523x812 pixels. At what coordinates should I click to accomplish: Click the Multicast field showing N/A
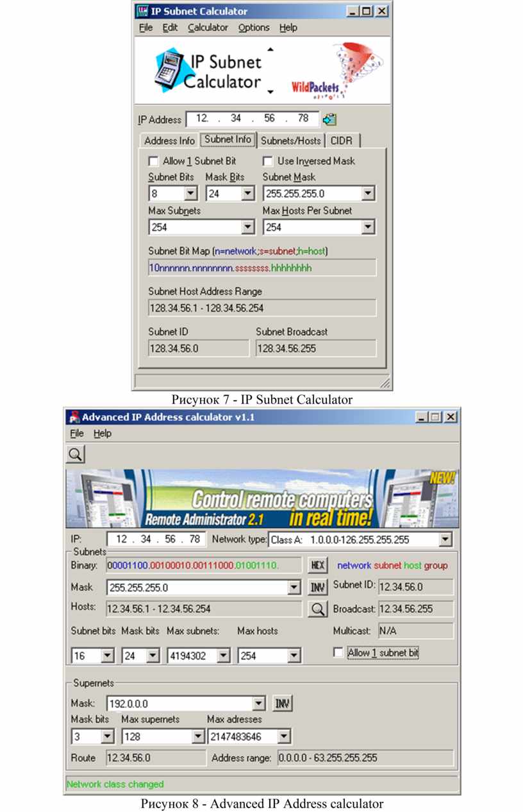pyautogui.click(x=416, y=630)
